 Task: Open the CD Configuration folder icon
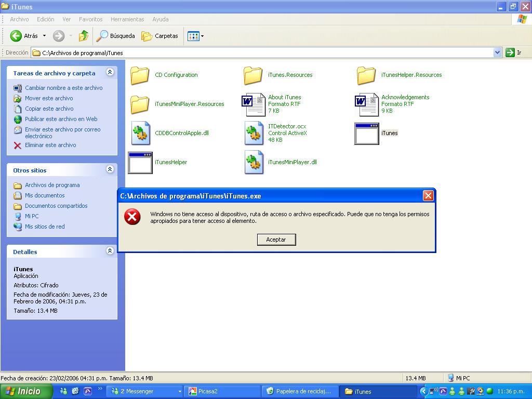coord(140,75)
